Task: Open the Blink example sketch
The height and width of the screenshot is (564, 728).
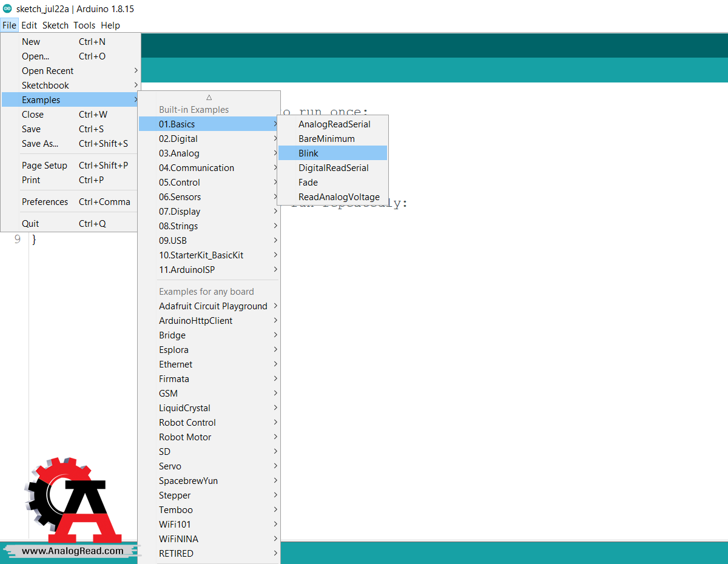Action: click(332, 153)
